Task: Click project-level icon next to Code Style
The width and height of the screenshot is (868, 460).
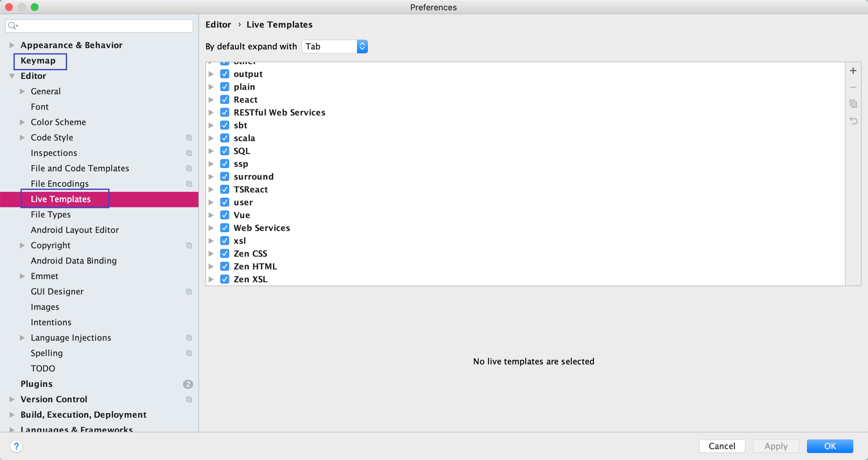Action: click(x=189, y=138)
